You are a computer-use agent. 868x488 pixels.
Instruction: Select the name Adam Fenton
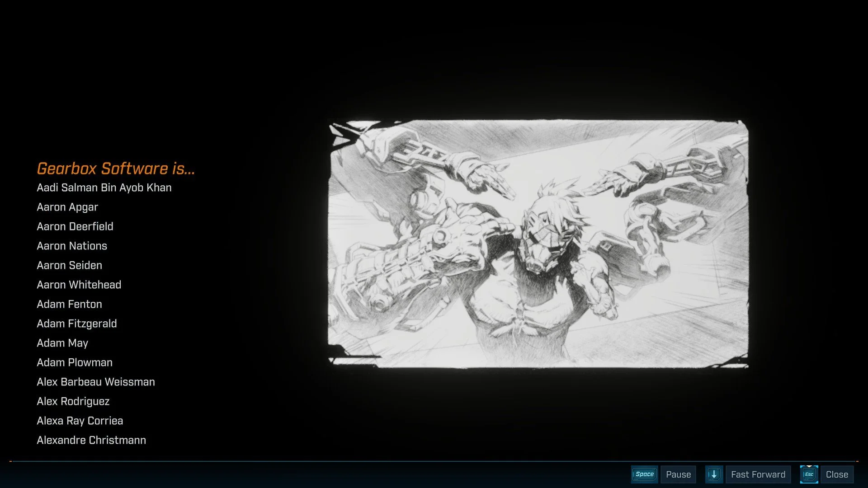tap(70, 304)
